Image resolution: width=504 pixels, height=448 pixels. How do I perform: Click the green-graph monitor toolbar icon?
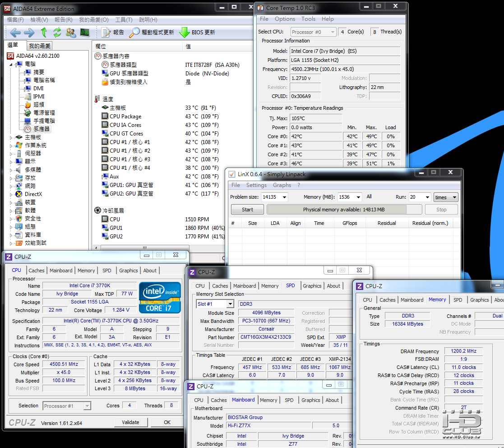85,33
